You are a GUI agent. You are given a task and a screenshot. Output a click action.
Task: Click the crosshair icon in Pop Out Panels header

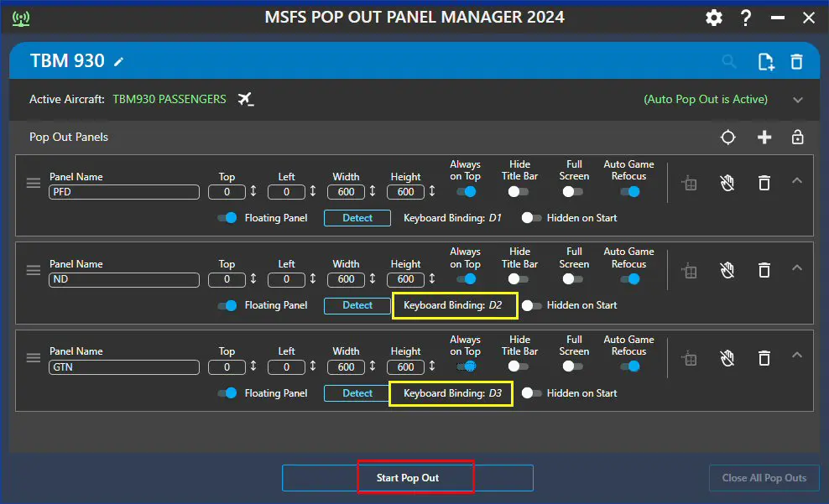click(728, 138)
